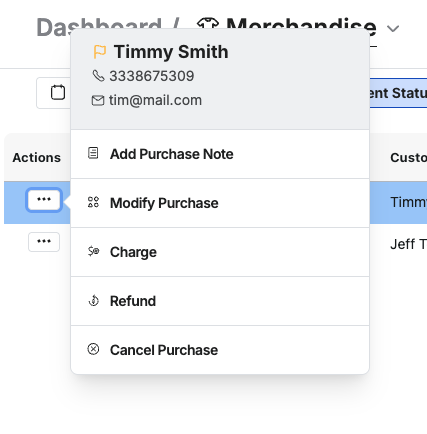Go to the Dashboard breadcrumb link
427x434 pixels.
tap(99, 23)
